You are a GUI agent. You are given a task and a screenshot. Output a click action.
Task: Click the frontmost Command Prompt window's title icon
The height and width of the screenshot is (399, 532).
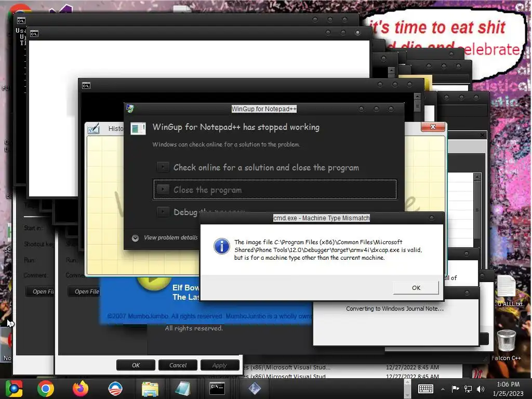pos(86,86)
